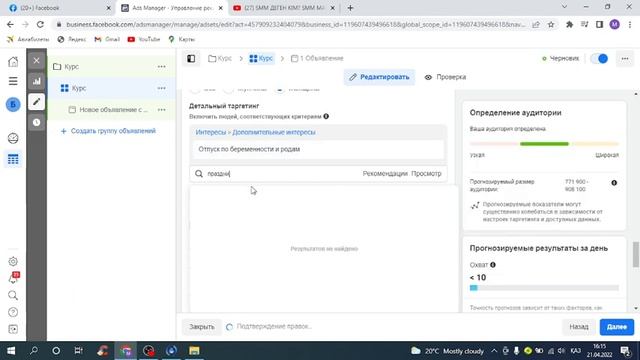Open settings gear in left rail
640x360 pixels.
[x=13, y=261]
